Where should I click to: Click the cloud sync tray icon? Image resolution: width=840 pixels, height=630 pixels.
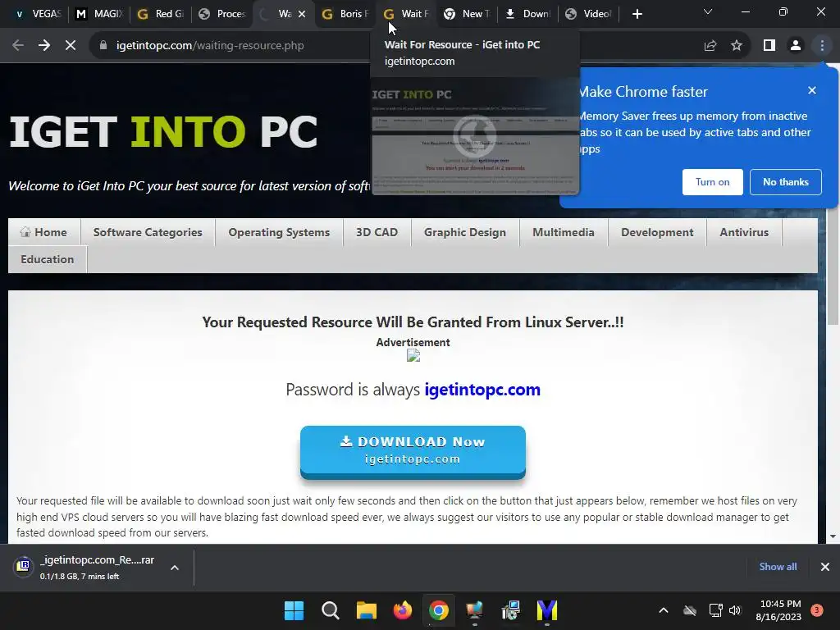click(x=690, y=610)
